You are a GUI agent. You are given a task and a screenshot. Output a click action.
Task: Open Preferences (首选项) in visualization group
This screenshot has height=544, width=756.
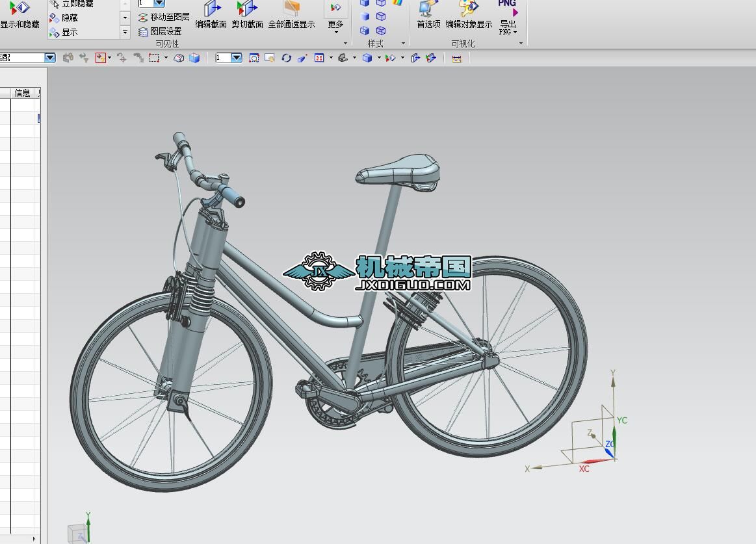(428, 15)
